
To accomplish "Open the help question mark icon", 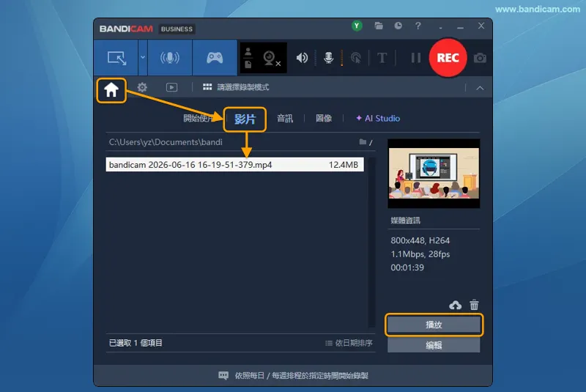I will pos(418,26).
